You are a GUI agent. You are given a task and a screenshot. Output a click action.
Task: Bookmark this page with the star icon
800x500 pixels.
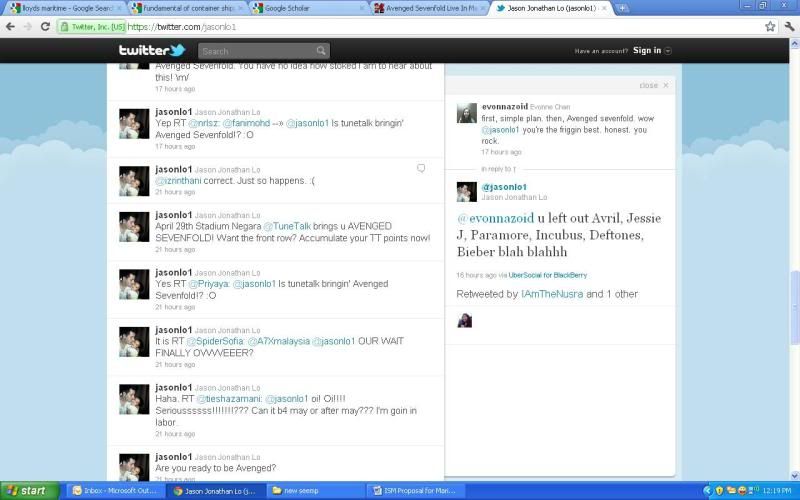click(x=770, y=26)
